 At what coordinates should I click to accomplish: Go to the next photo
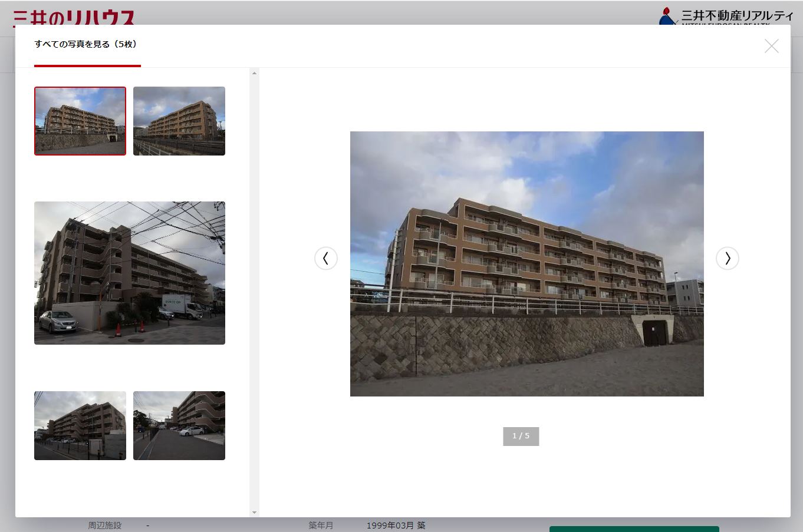point(728,258)
